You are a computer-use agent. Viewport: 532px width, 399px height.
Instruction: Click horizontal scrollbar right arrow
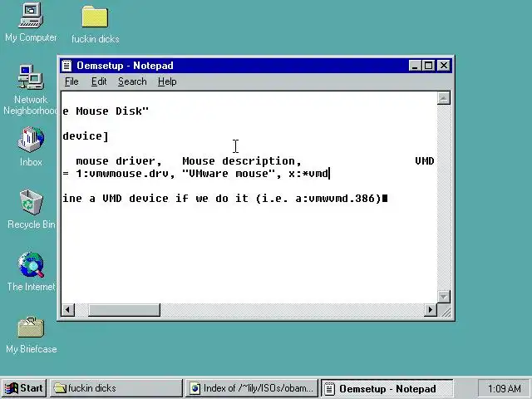click(x=431, y=310)
